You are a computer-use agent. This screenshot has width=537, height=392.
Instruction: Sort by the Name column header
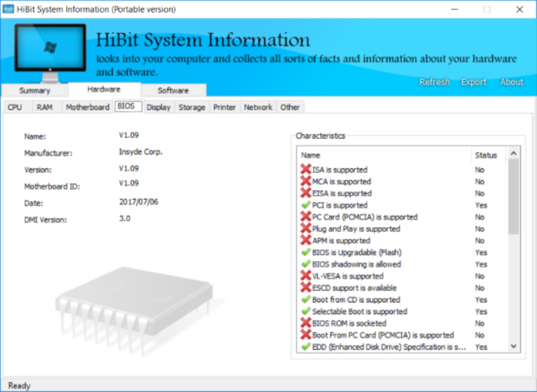coord(384,155)
